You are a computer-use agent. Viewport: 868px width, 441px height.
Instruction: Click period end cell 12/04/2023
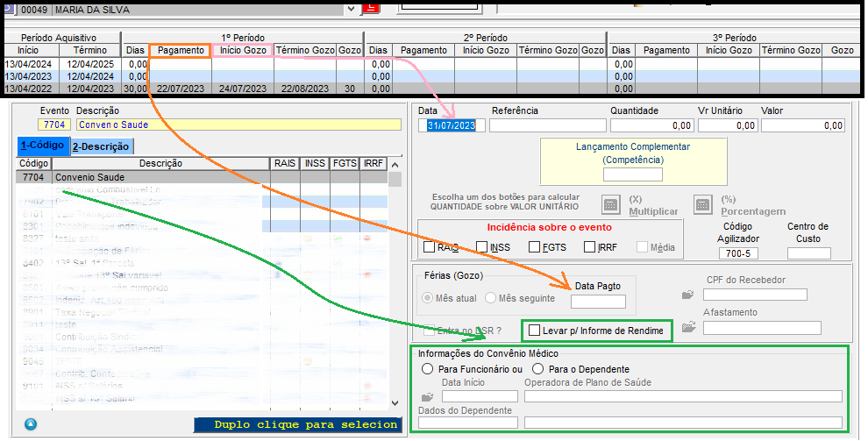[90, 89]
